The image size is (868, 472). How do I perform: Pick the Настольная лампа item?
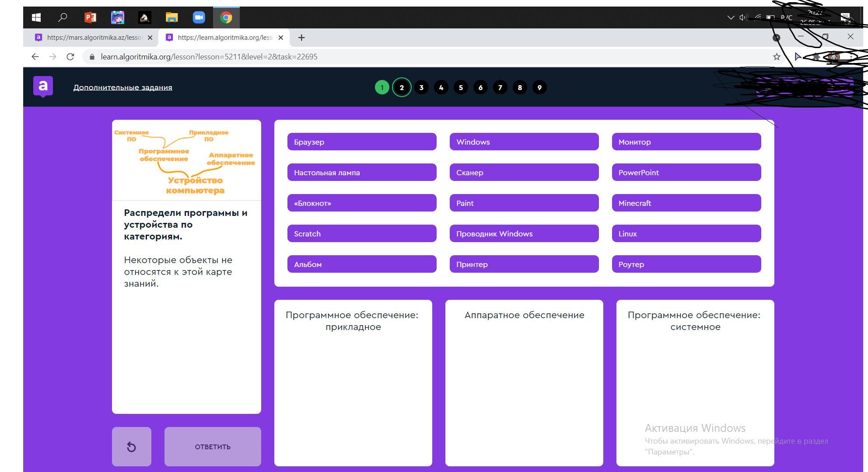pyautogui.click(x=362, y=172)
